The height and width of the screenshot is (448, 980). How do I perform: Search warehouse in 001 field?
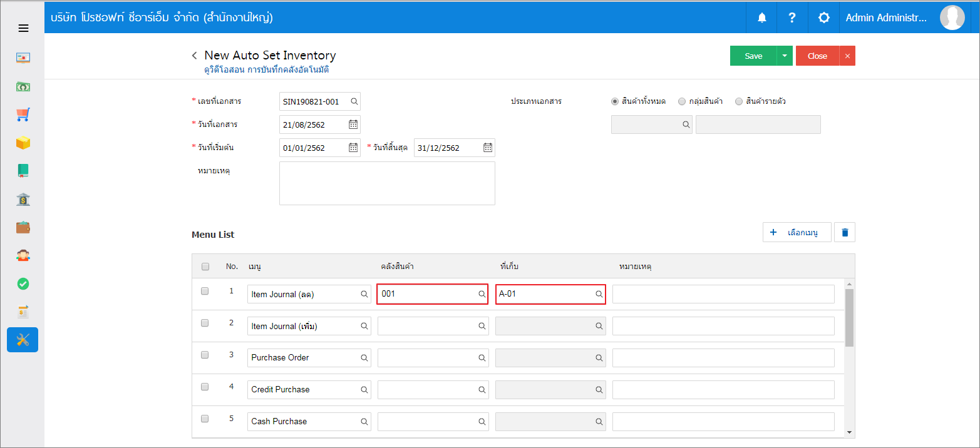click(482, 293)
